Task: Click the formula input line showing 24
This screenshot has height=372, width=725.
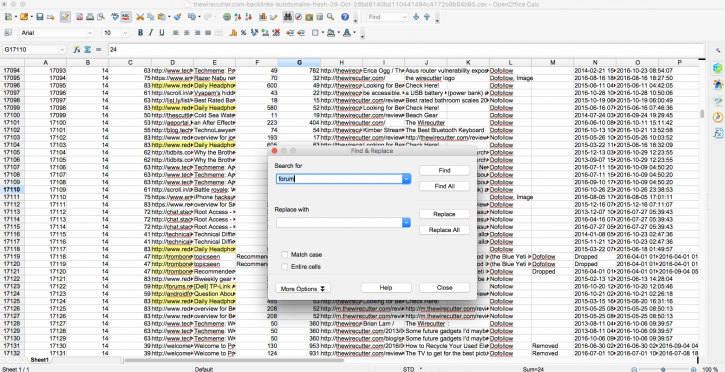Action: click(406, 49)
